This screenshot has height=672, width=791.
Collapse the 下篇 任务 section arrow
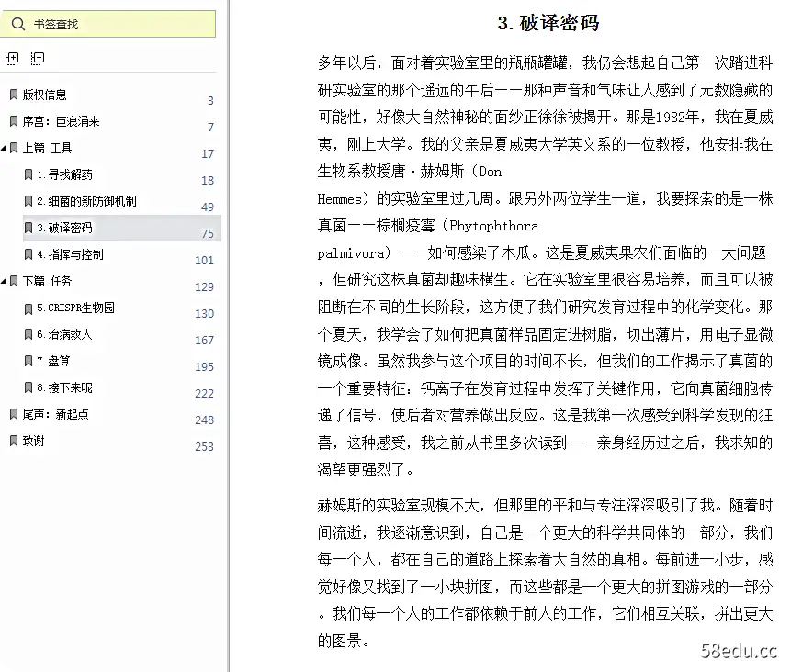(x=4, y=281)
